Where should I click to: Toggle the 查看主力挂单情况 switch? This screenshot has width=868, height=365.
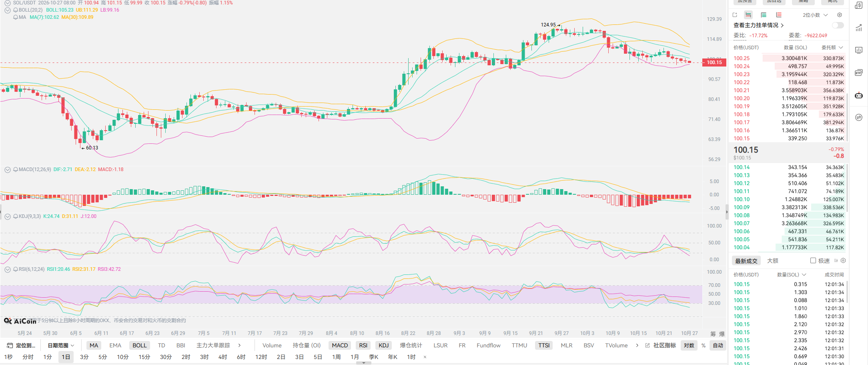click(838, 25)
